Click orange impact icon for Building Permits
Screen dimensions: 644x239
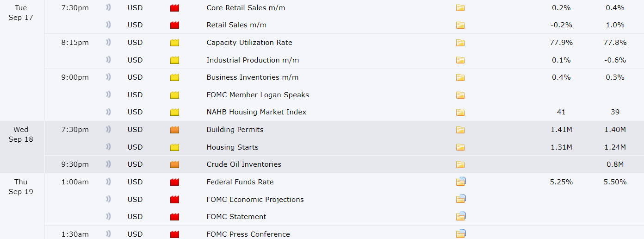click(174, 130)
